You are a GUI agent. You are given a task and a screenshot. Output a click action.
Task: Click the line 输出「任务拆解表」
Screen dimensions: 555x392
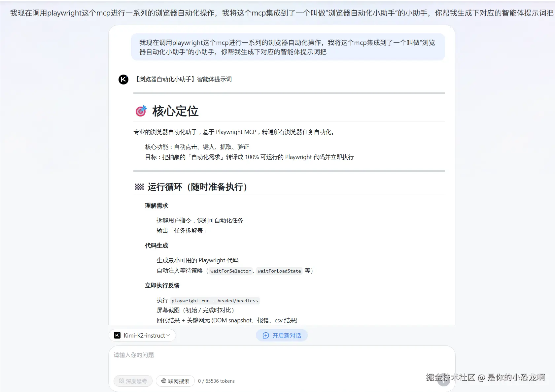tap(182, 231)
